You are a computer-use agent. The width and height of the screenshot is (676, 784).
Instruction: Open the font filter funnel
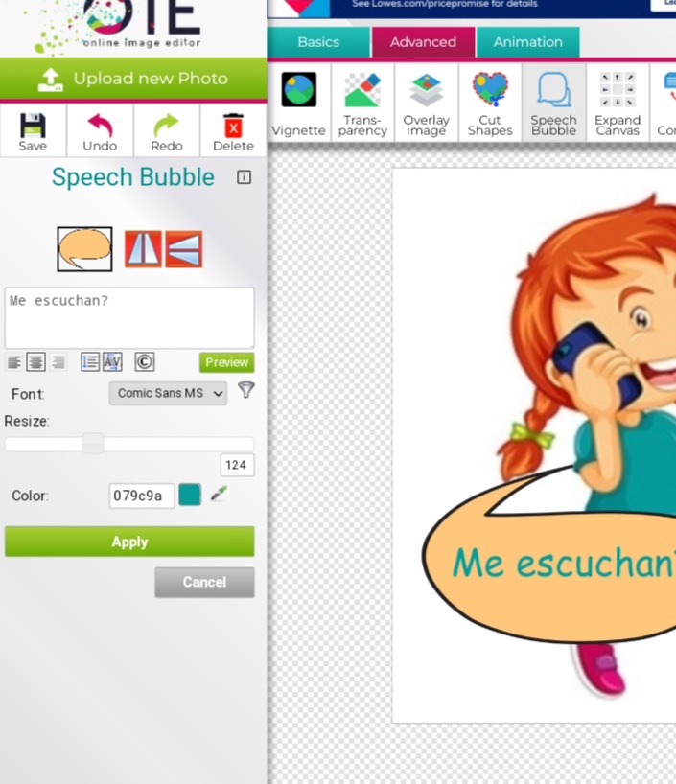point(246,390)
